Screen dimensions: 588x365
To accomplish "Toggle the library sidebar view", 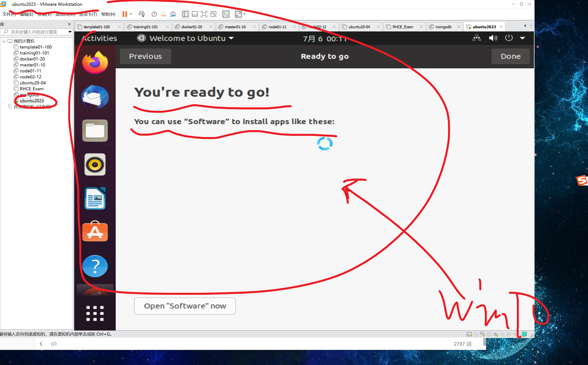I will pyautogui.click(x=185, y=14).
